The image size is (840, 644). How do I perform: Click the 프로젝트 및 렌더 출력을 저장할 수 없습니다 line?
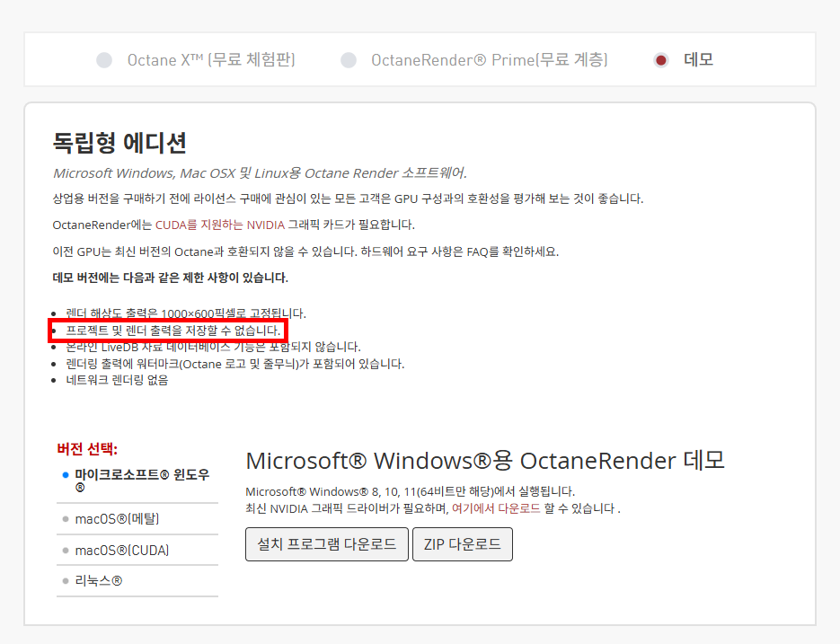tap(172, 331)
